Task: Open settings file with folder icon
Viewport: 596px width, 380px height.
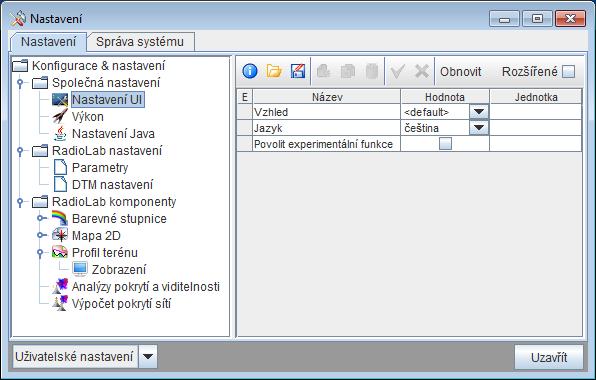Action: click(274, 71)
